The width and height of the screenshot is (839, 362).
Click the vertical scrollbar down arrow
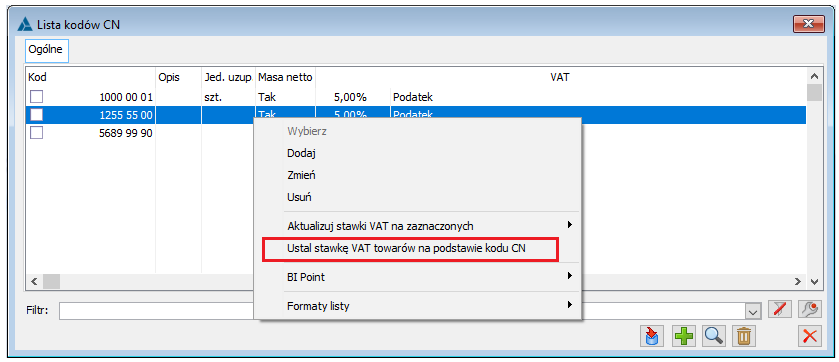(x=814, y=281)
